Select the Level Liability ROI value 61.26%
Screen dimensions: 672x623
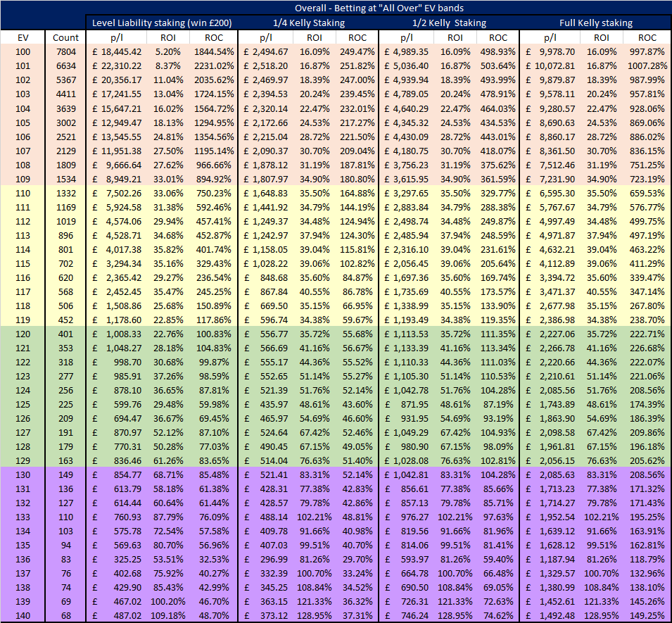(168, 461)
